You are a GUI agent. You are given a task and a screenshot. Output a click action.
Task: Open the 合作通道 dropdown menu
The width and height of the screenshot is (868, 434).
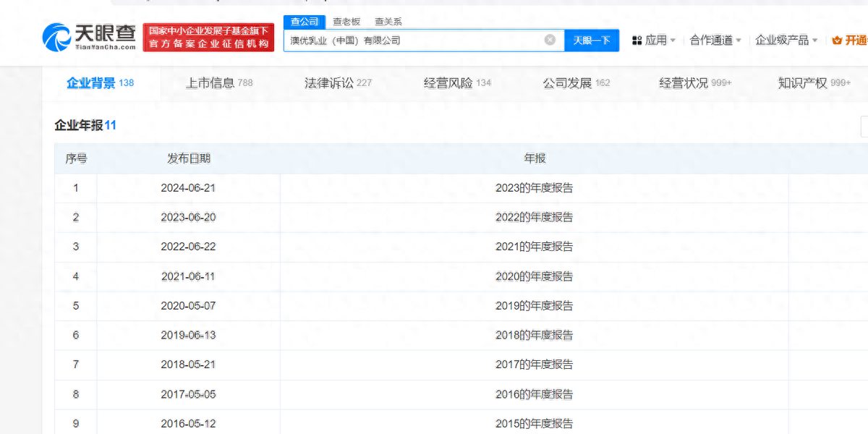click(x=715, y=41)
